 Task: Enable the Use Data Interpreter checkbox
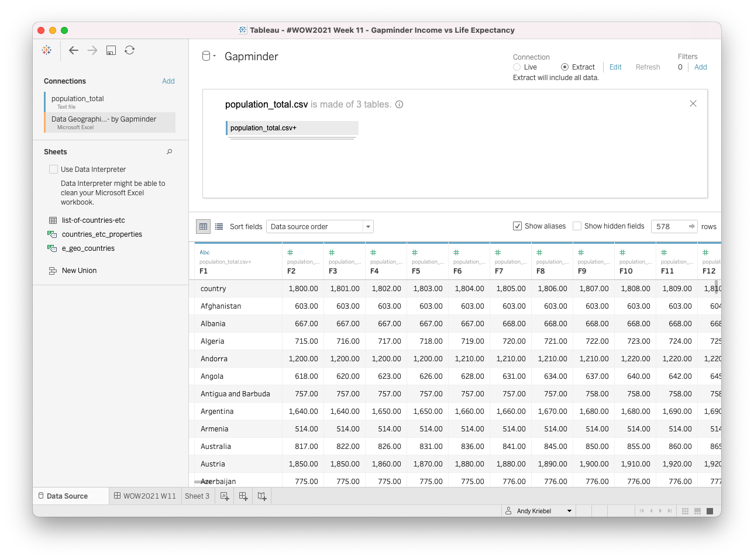tap(54, 170)
